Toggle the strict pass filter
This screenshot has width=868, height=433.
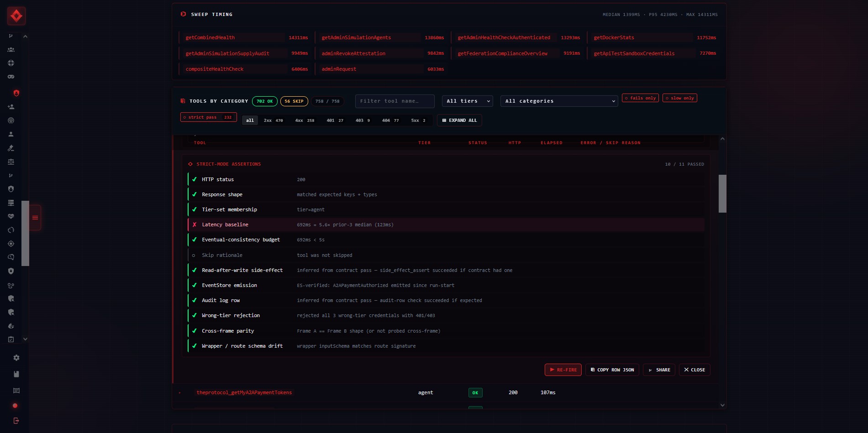click(x=208, y=117)
